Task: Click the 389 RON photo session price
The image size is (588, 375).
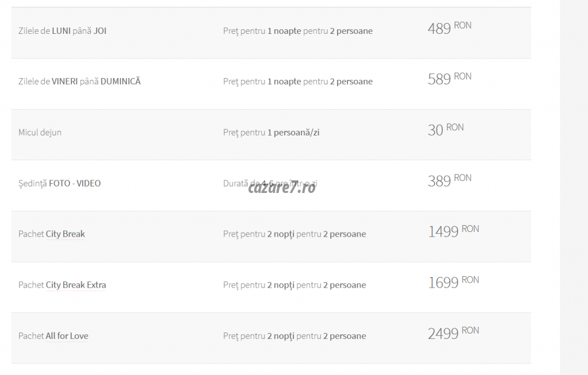Action: click(x=449, y=181)
